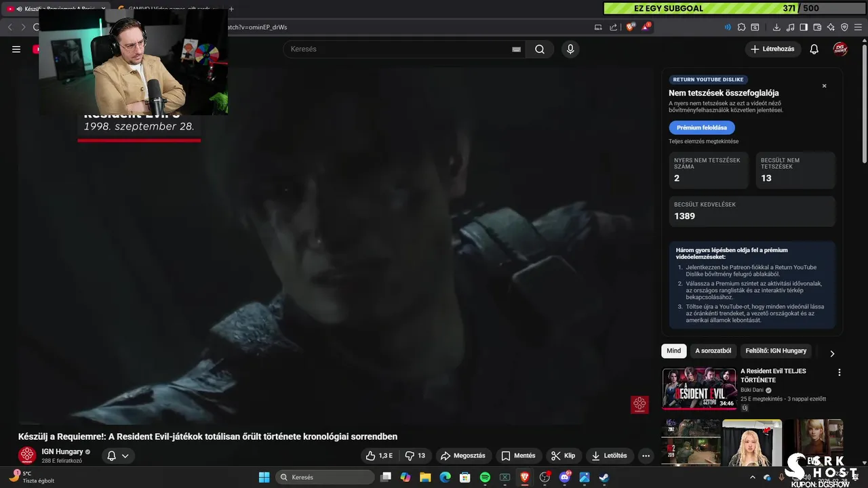Expand subscription notification bell dropdown
The width and height of the screenshot is (868, 488).
coord(118,455)
